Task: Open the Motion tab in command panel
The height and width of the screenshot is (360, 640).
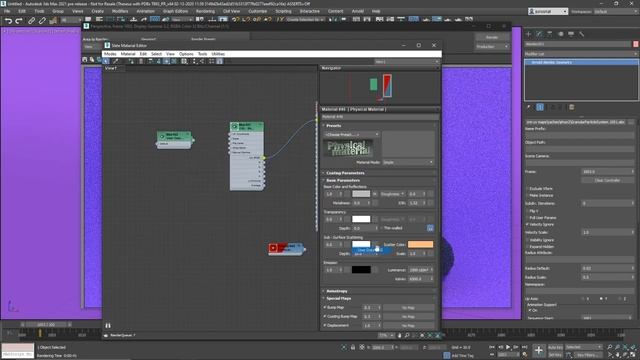Action: pos(560,34)
